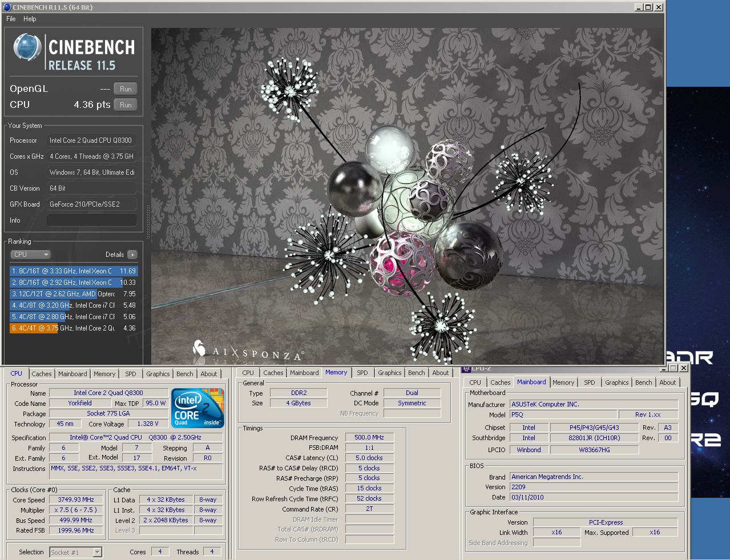
Task: Select About tab in middle CPU-Z window
Action: (x=441, y=373)
